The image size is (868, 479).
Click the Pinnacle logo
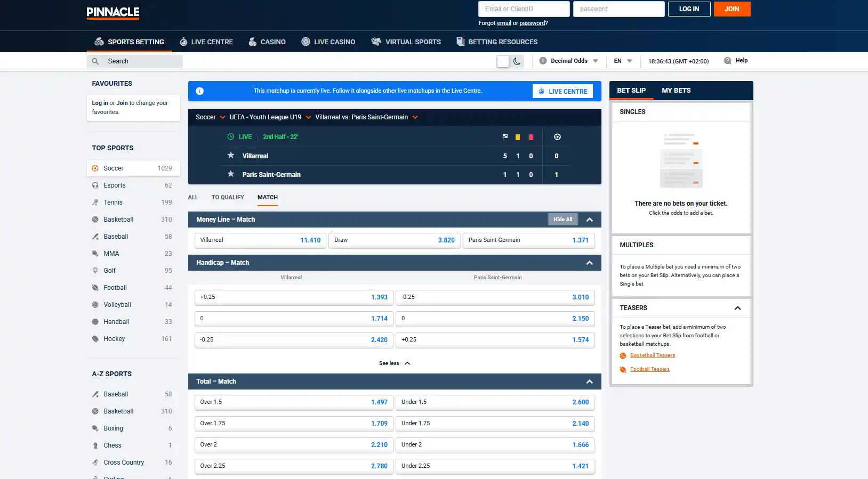coord(113,12)
